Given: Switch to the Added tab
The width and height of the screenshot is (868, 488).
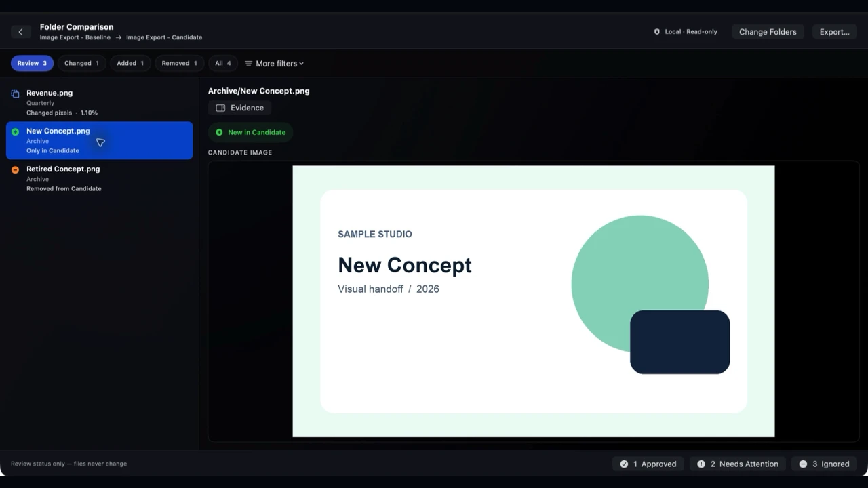Looking at the screenshot, I should click(130, 63).
